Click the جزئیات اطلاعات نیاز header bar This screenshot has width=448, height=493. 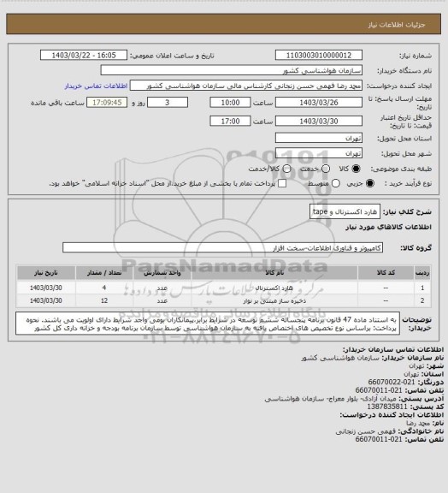pos(223,24)
